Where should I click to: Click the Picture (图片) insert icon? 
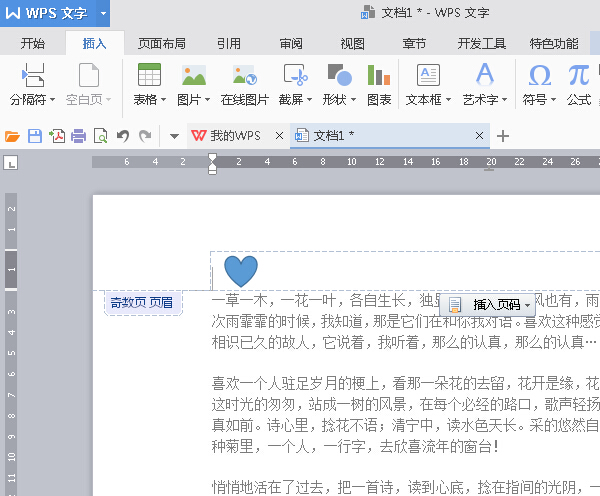pos(193,75)
